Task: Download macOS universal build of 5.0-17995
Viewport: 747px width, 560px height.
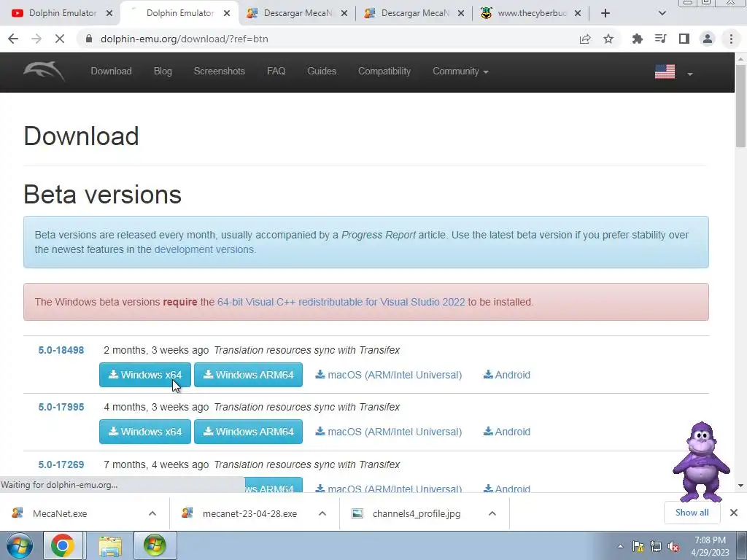Action: coord(388,432)
